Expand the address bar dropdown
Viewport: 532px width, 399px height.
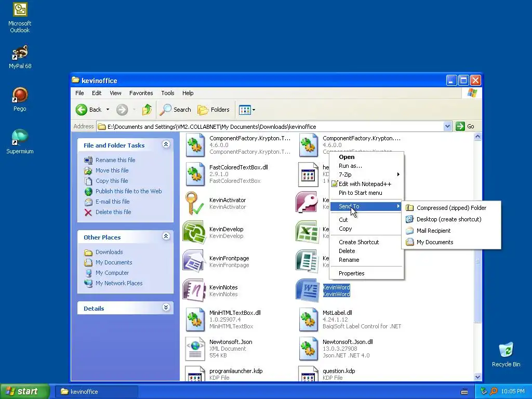point(447,127)
